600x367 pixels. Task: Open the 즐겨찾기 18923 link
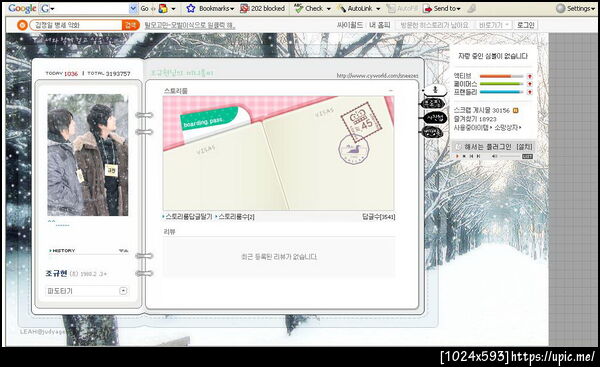coord(475,119)
